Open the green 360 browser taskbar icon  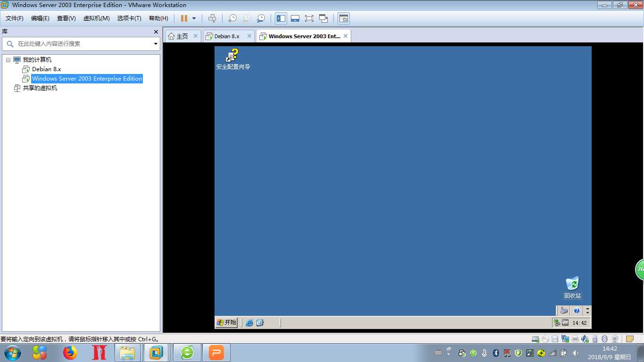(x=187, y=353)
